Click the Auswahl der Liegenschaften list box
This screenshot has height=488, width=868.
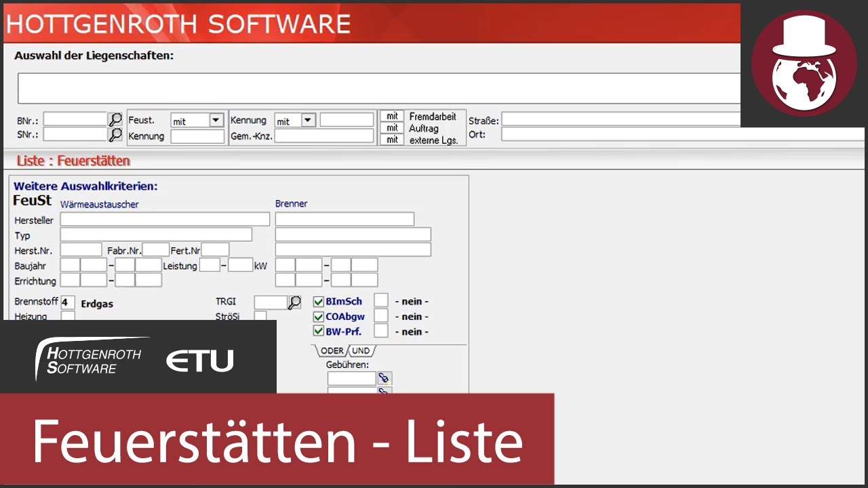(379, 88)
